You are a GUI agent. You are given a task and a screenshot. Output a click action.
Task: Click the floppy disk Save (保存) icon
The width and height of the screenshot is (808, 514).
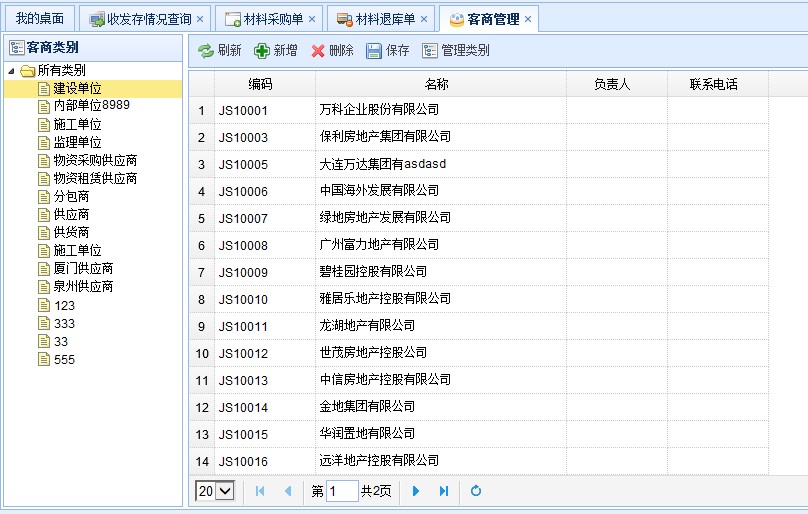374,51
